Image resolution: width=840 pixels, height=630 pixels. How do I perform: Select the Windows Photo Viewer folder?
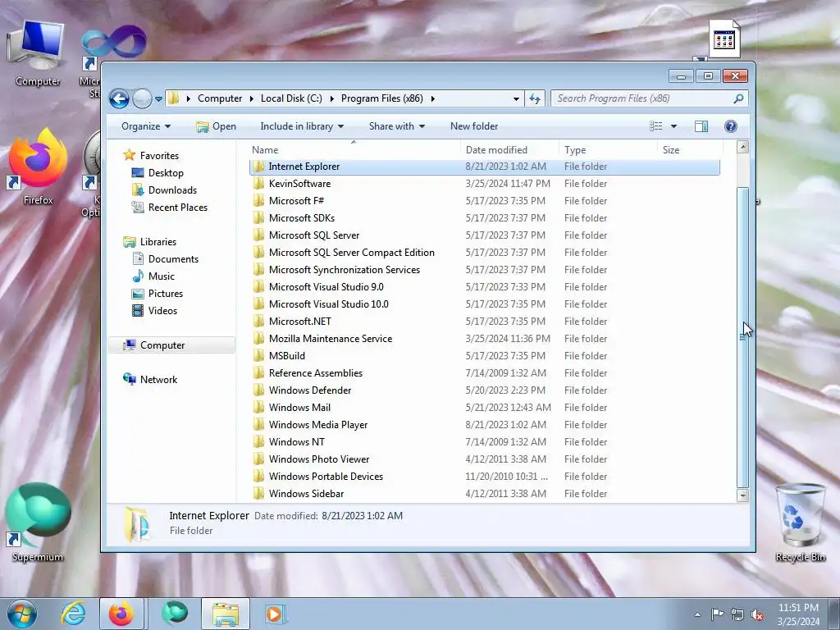[319, 459]
